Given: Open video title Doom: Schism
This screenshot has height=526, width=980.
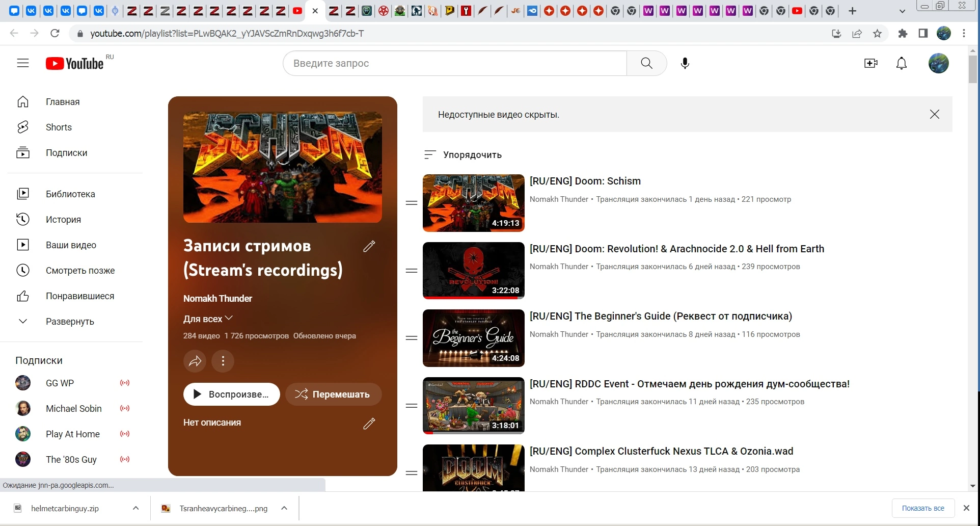Looking at the screenshot, I should coord(585,181).
